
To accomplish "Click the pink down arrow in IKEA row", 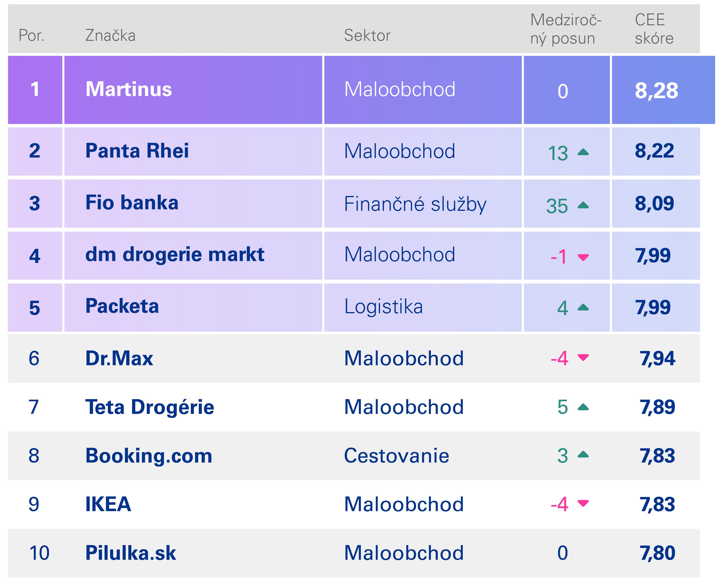I will click(583, 503).
